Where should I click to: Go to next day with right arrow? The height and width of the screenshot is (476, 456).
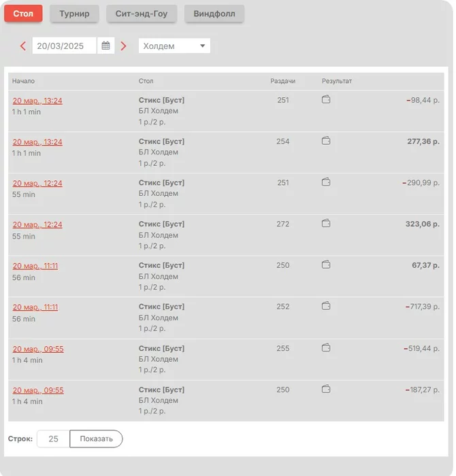[123, 46]
